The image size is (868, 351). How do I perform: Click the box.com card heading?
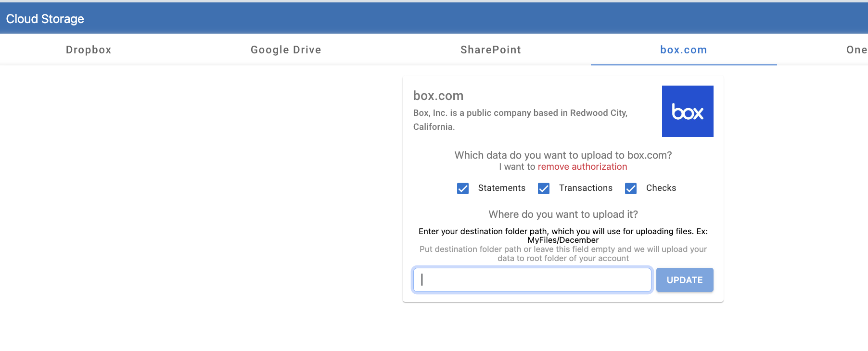click(438, 96)
